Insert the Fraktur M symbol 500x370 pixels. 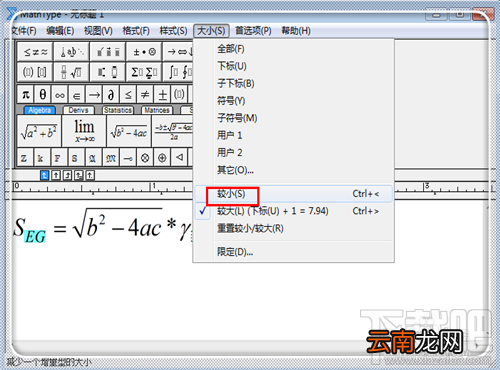click(111, 158)
